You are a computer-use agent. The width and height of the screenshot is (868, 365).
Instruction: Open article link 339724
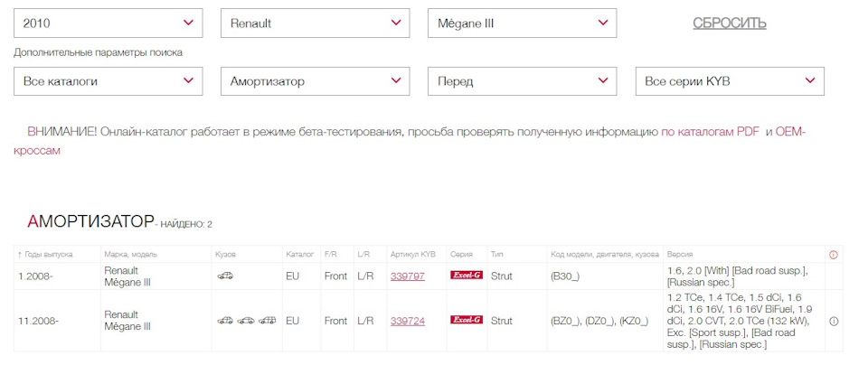408,321
